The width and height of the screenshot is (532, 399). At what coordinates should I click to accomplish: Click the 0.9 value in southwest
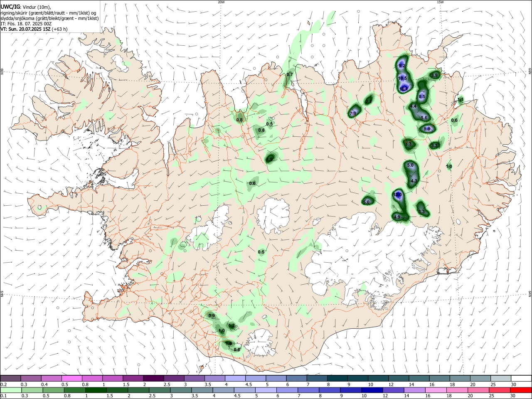(212, 316)
